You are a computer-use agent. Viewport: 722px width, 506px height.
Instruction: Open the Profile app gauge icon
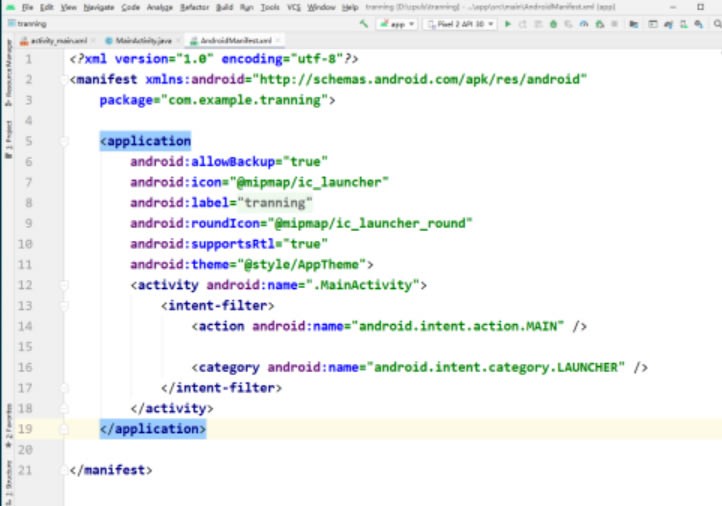pos(584,24)
